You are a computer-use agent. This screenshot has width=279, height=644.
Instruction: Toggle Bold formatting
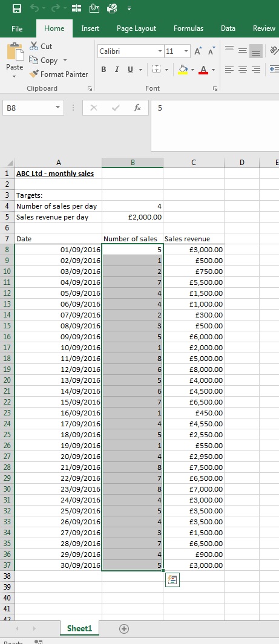coord(103,70)
